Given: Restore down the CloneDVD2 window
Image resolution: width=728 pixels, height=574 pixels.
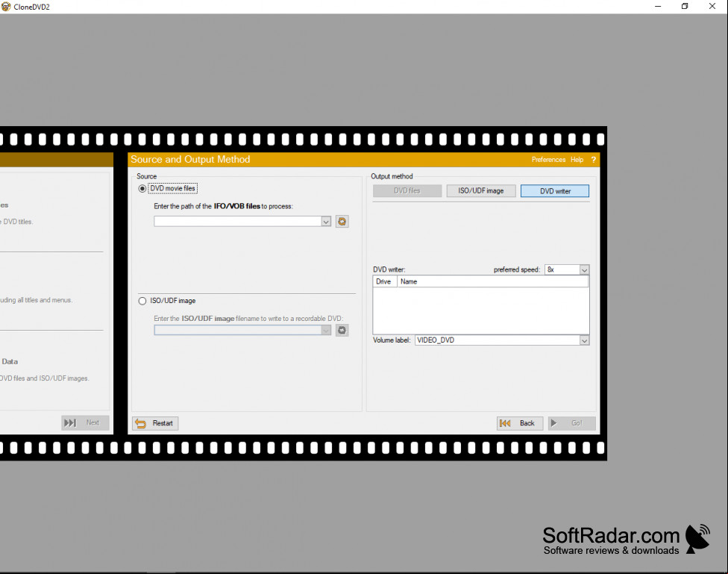Looking at the screenshot, I should click(685, 7).
